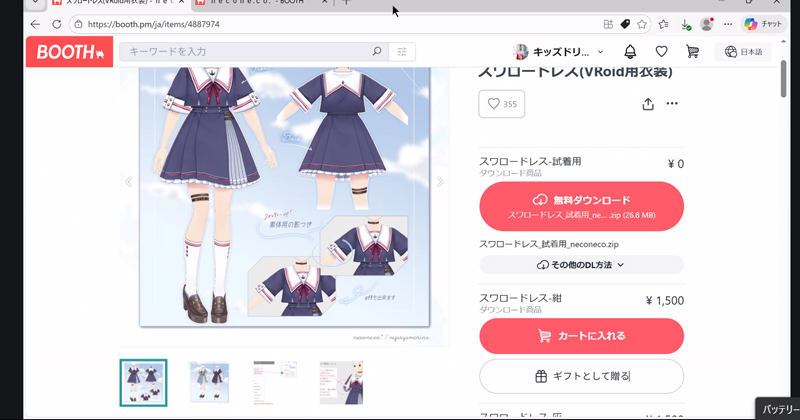800x420 pixels.
Task: Expand その他のDL方法 dropdown
Action: point(581,265)
